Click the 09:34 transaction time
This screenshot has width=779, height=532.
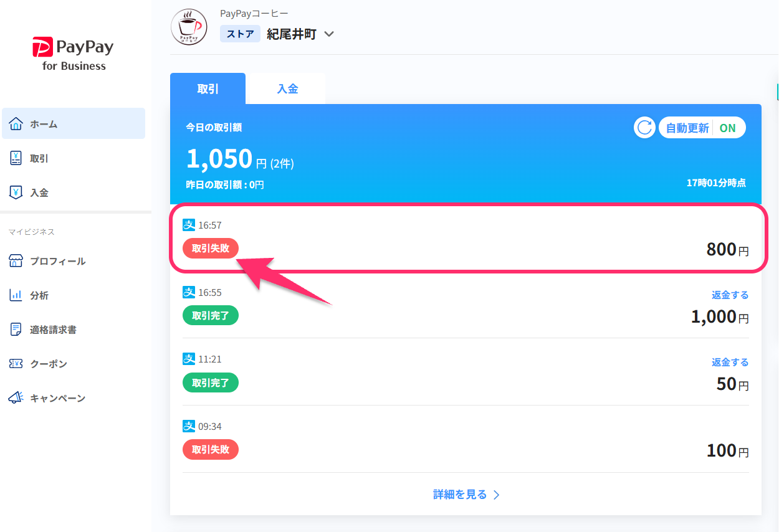[210, 427]
